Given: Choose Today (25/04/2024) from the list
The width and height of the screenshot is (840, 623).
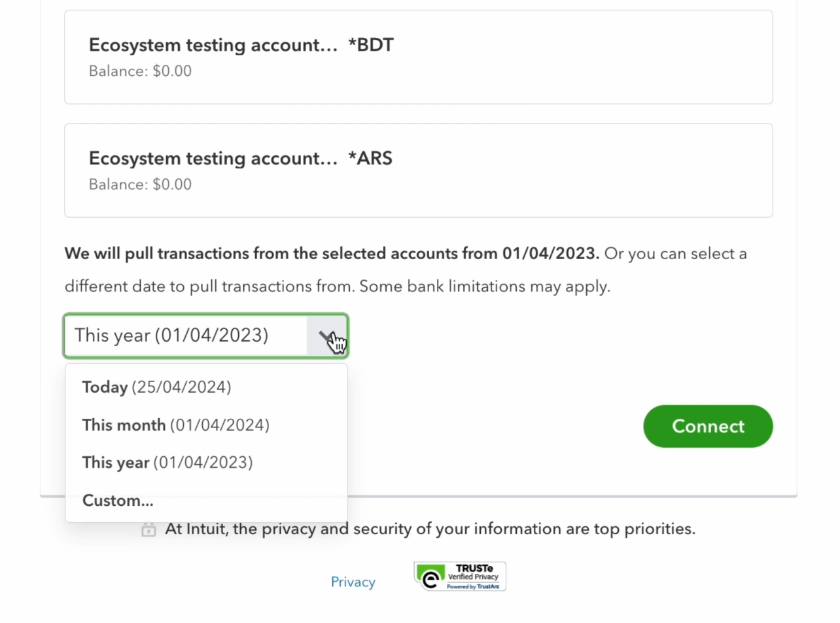Looking at the screenshot, I should point(156,387).
